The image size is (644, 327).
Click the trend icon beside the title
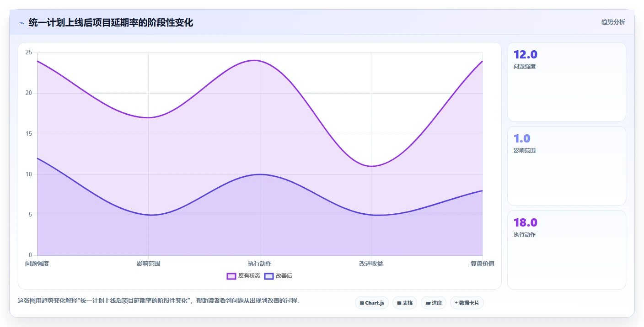coord(21,23)
